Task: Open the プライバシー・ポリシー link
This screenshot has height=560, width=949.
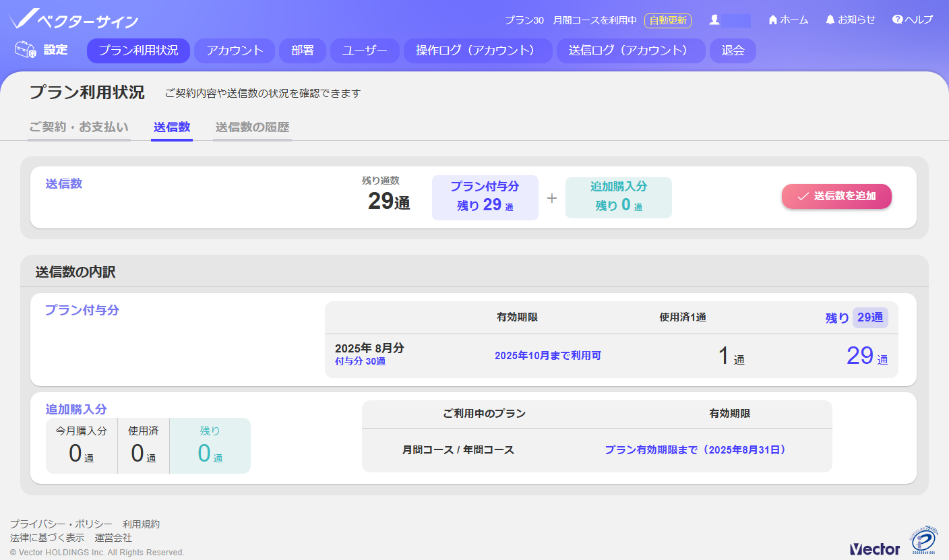Action: click(61, 524)
